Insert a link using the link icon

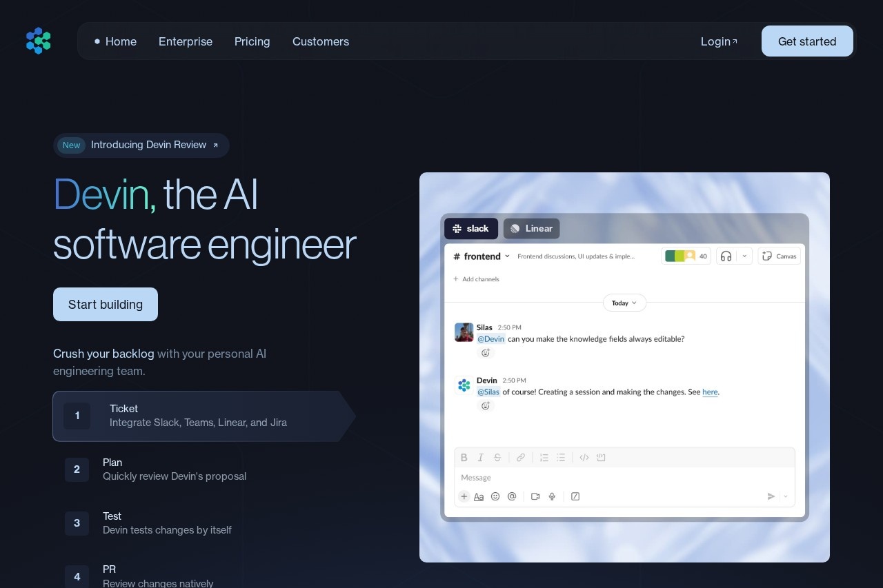coord(521,457)
